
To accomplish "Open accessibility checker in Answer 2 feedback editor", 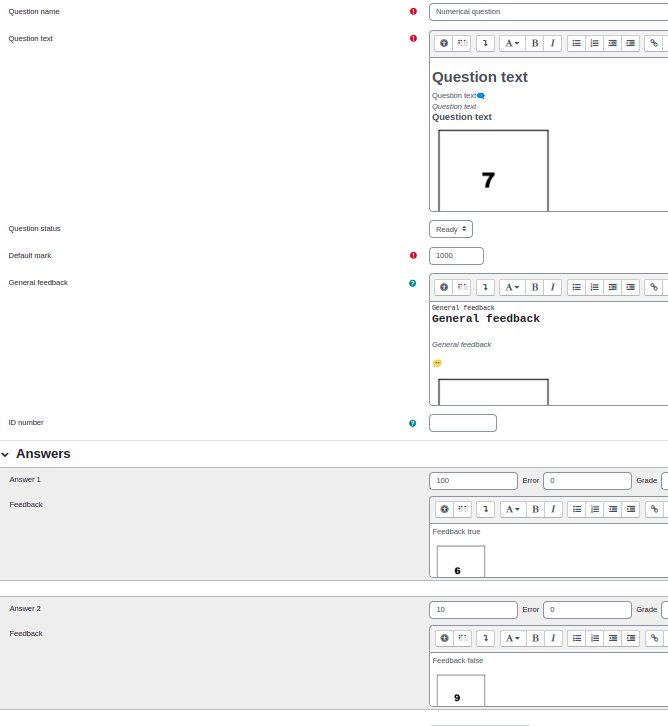I will pyautogui.click(x=444, y=638).
